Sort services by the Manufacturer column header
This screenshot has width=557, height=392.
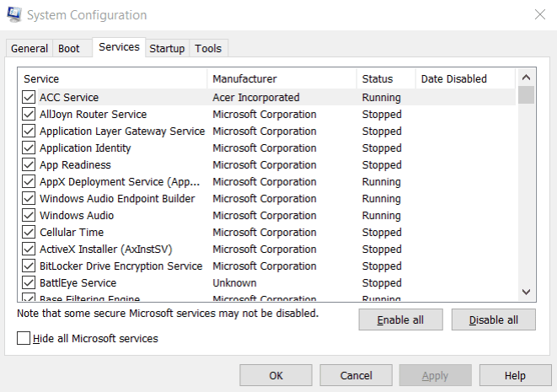point(281,78)
